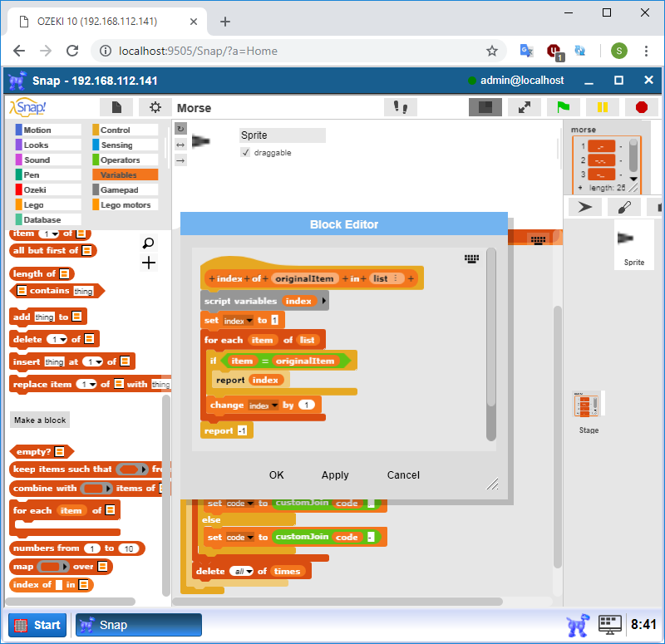Screen dimensions: 665x644
Task: Open Google Translate extension icon
Action: click(x=526, y=51)
